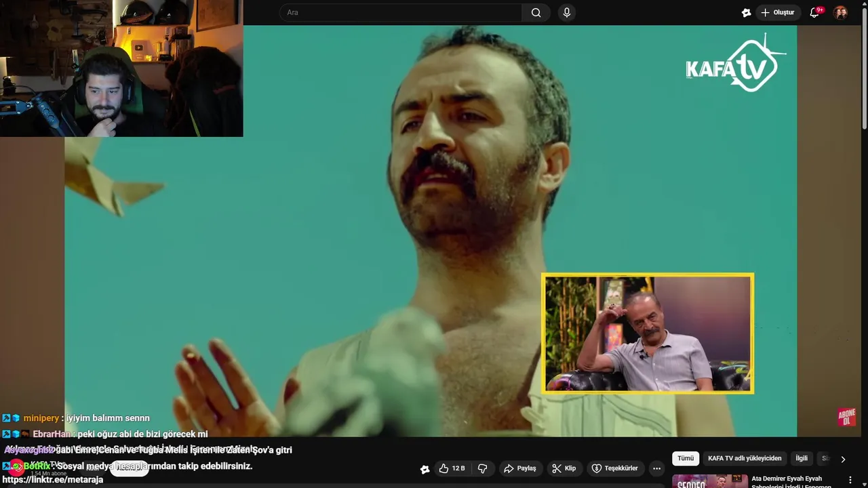The image size is (868, 488).
Task: Click the sparkle icon left of the like button
Action: point(425,469)
